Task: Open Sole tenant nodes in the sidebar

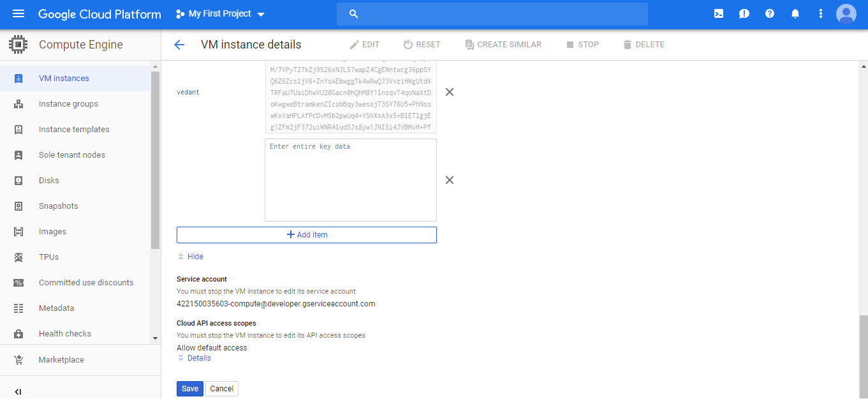Action: 75,155
